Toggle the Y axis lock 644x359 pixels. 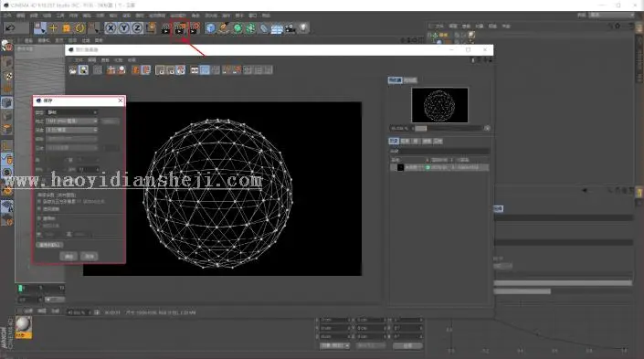click(x=123, y=28)
